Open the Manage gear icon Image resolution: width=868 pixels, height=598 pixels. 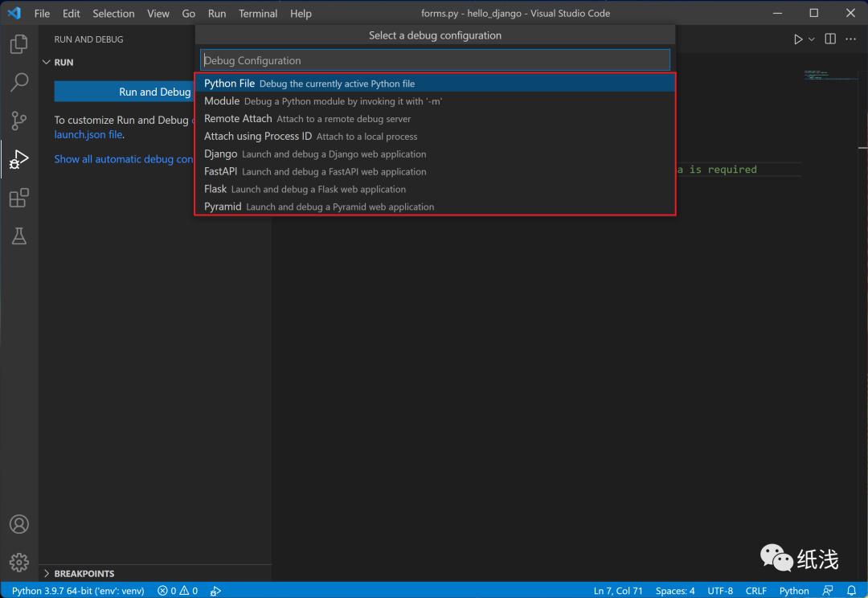coord(18,563)
